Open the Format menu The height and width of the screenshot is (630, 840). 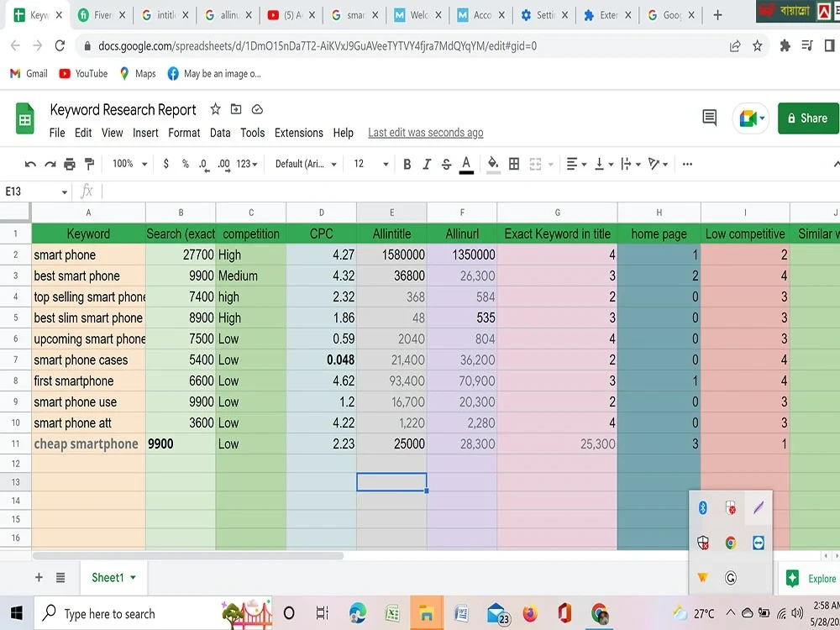point(184,133)
